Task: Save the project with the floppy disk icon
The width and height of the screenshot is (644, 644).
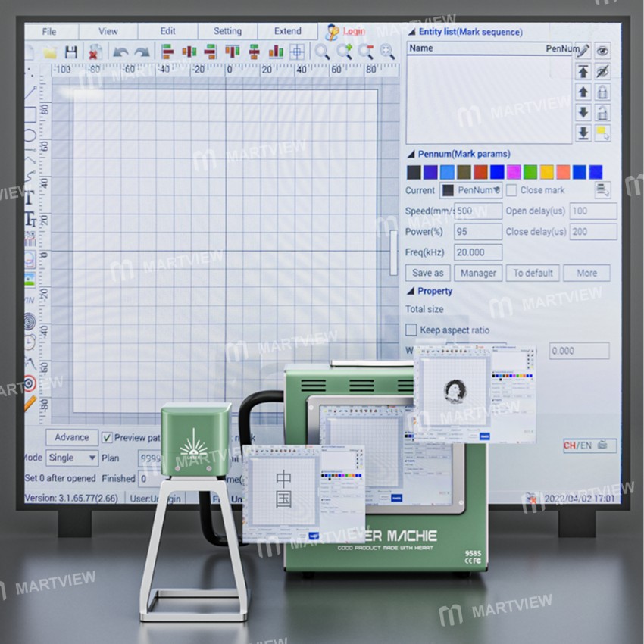Action: [71, 52]
